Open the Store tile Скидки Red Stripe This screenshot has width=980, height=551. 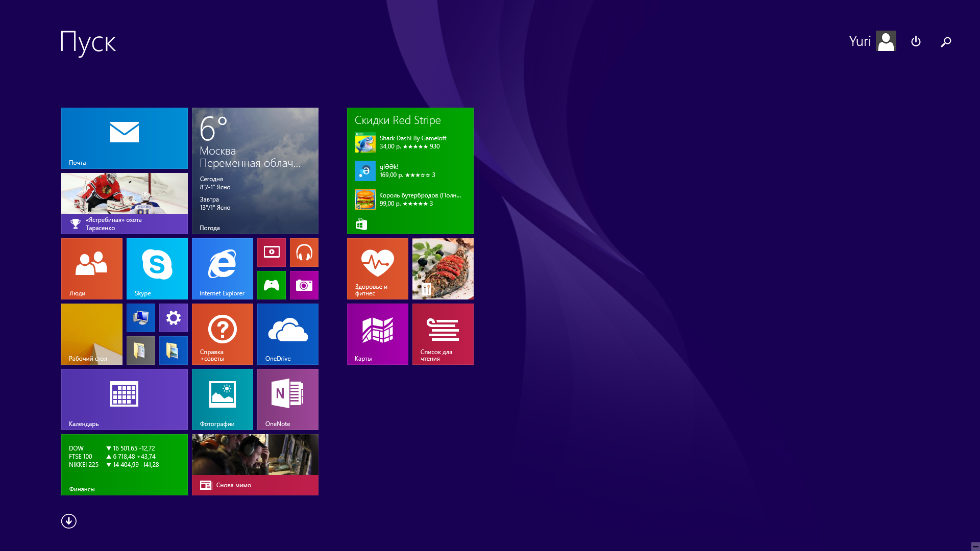[410, 171]
